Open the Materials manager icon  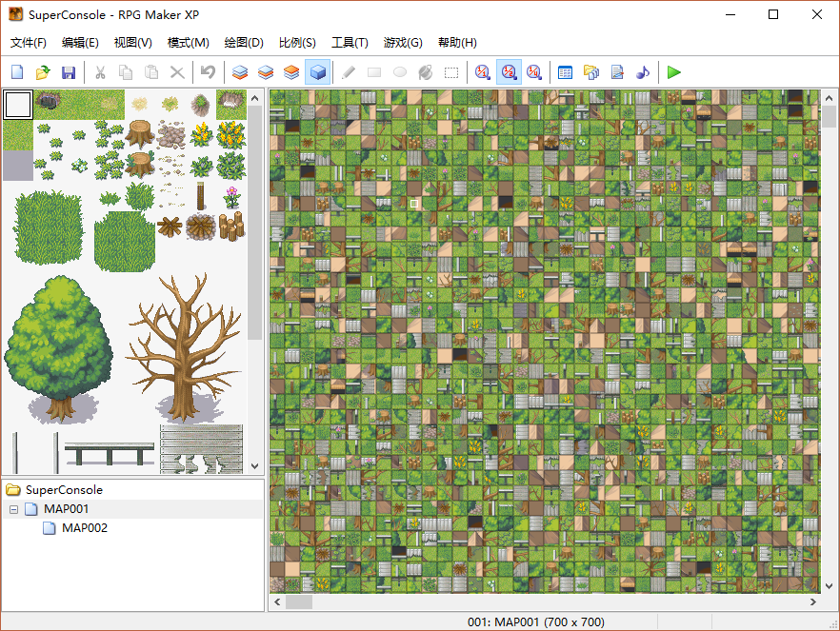590,72
